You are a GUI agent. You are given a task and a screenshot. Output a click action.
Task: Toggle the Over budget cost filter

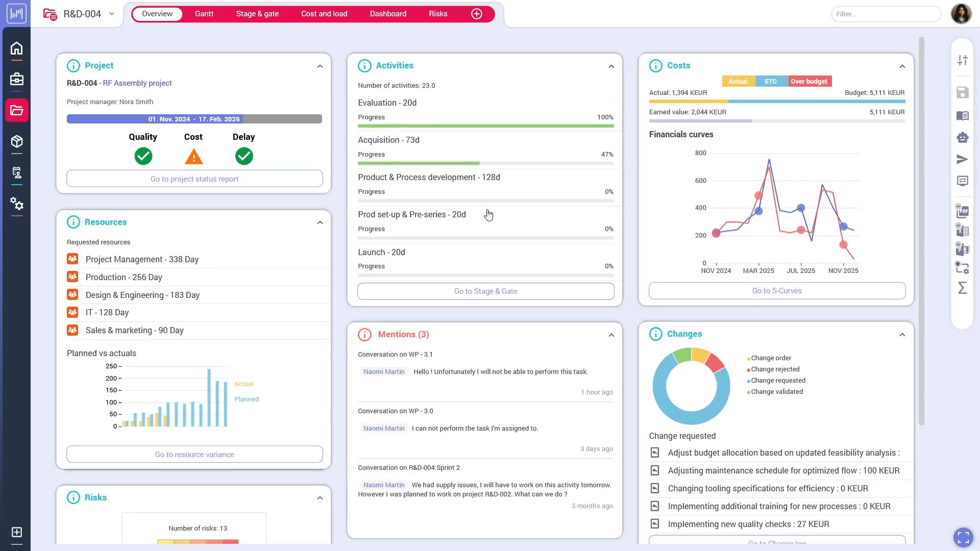point(810,81)
